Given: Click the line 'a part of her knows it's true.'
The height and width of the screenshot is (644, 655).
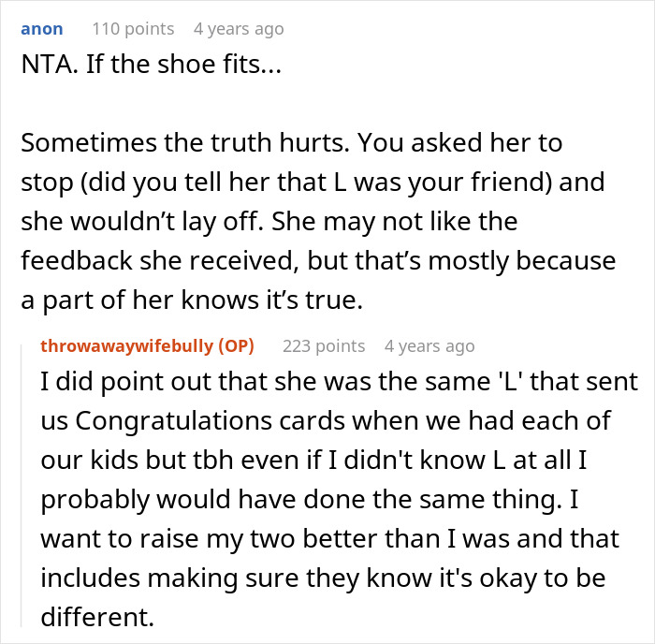Looking at the screenshot, I should coord(189,301).
